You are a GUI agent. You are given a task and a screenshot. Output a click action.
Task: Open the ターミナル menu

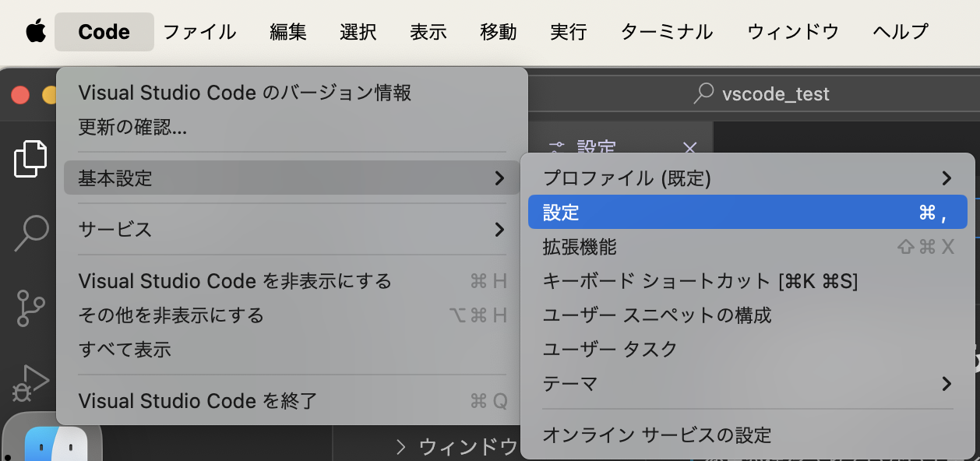[666, 31]
